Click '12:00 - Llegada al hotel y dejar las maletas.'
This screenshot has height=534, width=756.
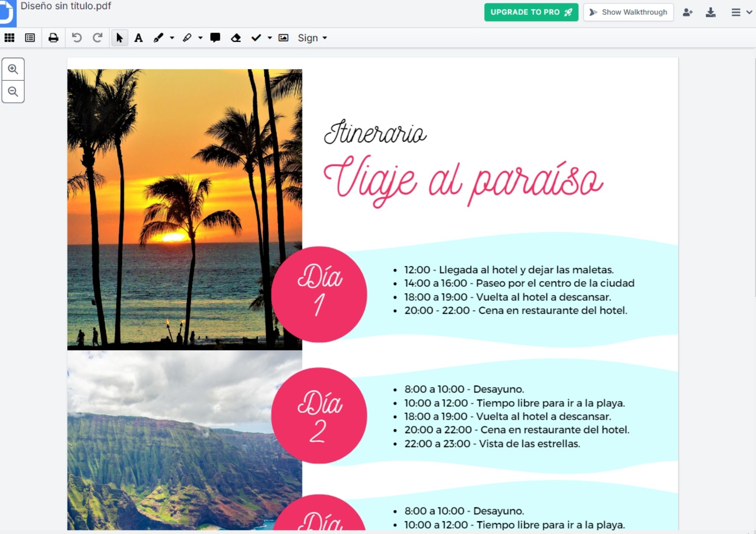point(509,270)
